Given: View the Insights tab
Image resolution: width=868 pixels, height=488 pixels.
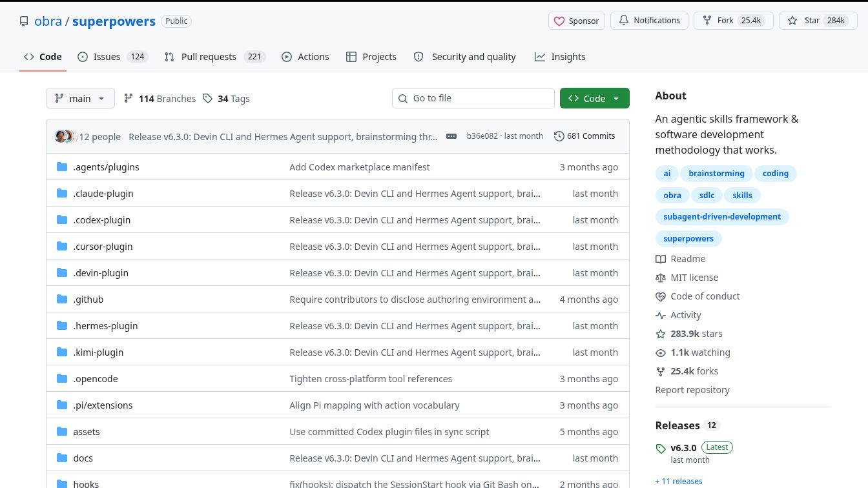Looking at the screenshot, I should [560, 57].
